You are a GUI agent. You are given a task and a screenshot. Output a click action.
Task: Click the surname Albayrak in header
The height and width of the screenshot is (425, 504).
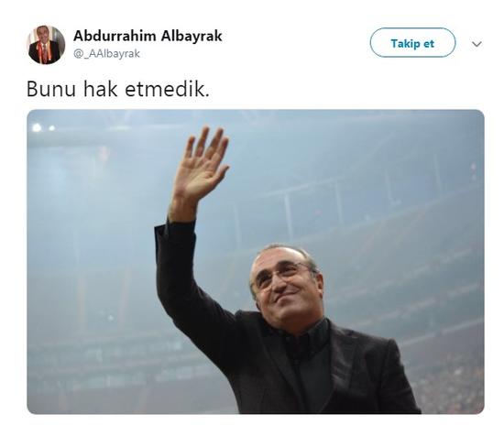point(192,36)
